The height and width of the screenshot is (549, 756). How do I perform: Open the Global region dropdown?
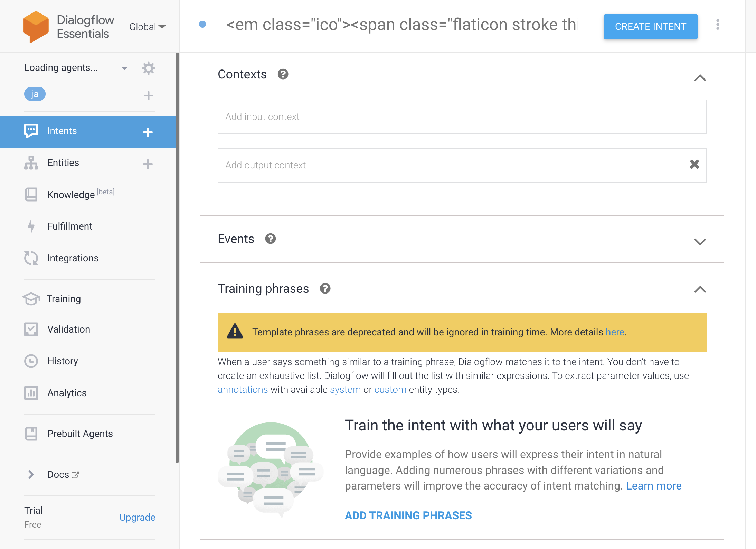click(x=147, y=27)
